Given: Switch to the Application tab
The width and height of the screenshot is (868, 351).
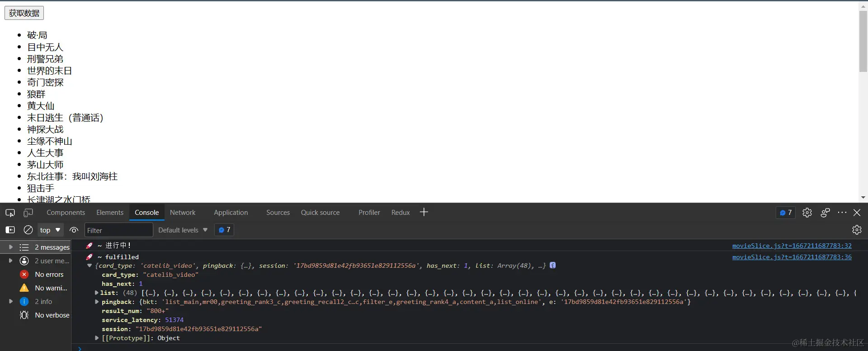Looking at the screenshot, I should click(231, 213).
